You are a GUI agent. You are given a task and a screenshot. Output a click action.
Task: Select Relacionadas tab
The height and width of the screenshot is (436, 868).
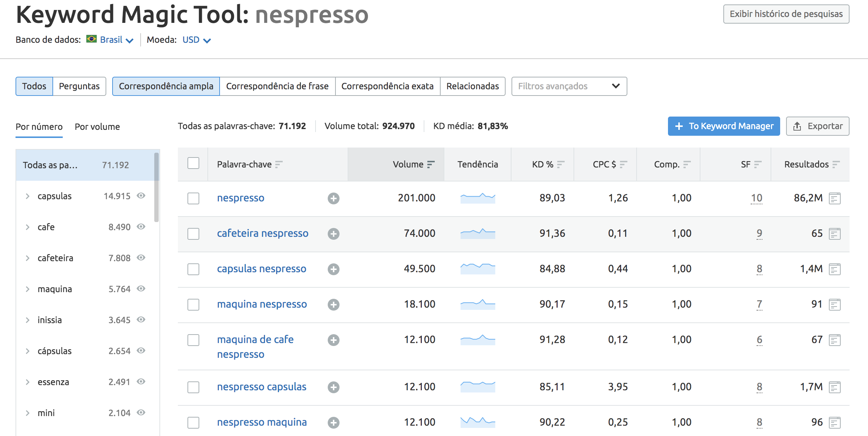(x=473, y=86)
